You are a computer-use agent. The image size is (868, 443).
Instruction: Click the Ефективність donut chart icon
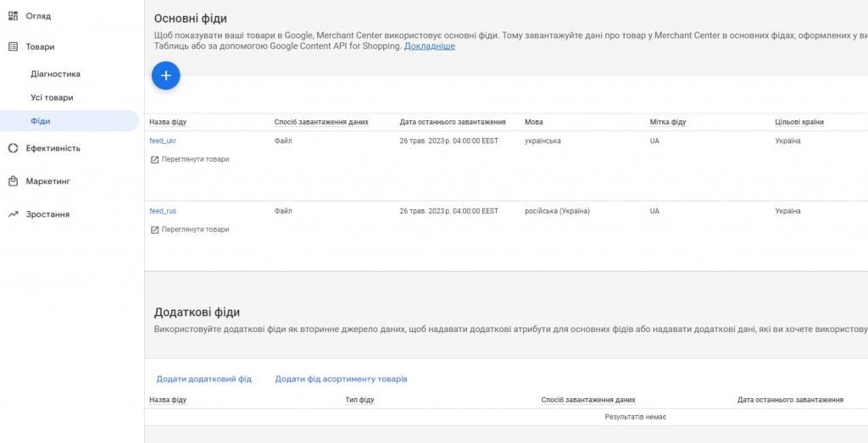pyautogui.click(x=13, y=148)
